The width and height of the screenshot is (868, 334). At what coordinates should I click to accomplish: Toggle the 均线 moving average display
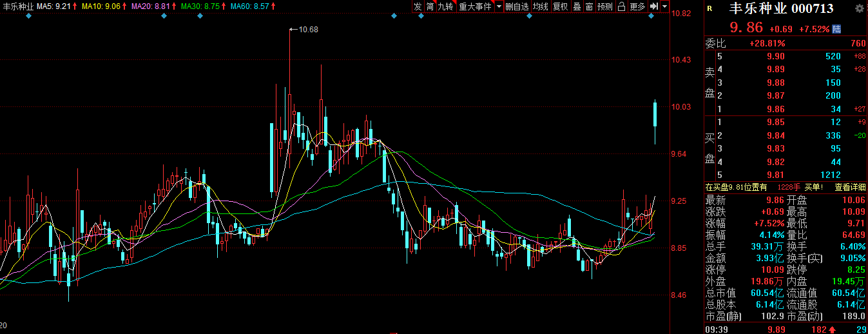(x=540, y=6)
